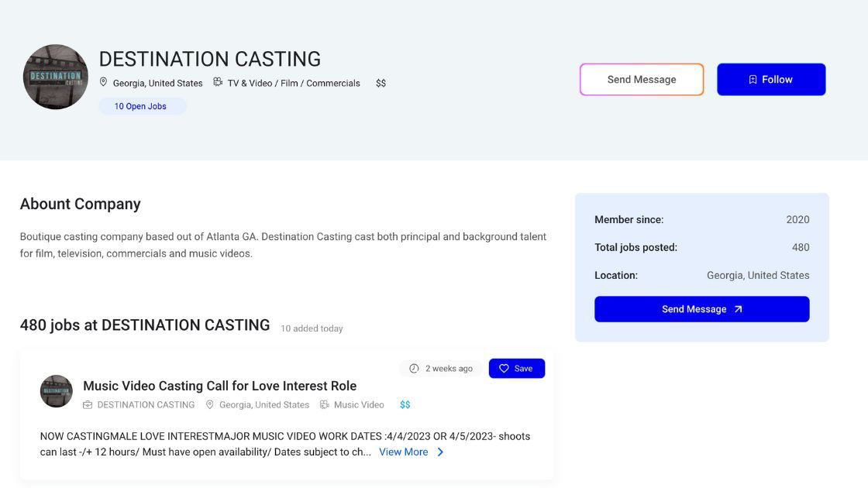The width and height of the screenshot is (868, 488).
Task: Click the arrow icon on sidebar Send Message button
Action: click(737, 308)
